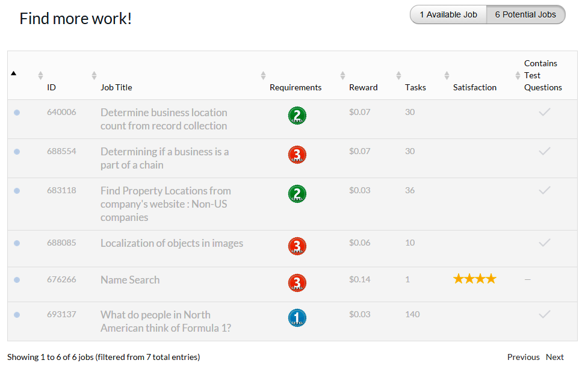The width and height of the screenshot is (588, 369).
Task: Sort jobs by the Satisfaction column
Action: click(474, 87)
